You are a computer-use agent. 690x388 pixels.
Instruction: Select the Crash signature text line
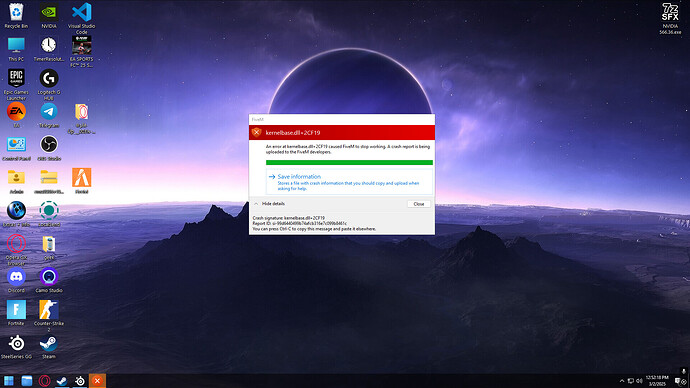coord(289,218)
